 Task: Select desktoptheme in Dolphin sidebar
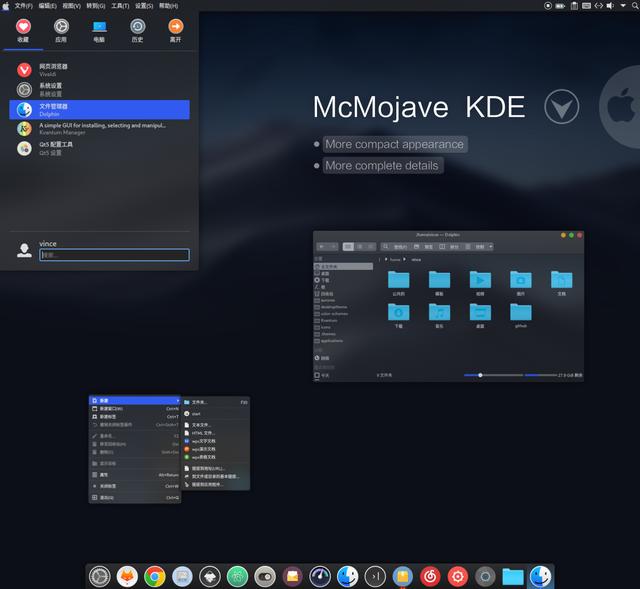[x=343, y=307]
